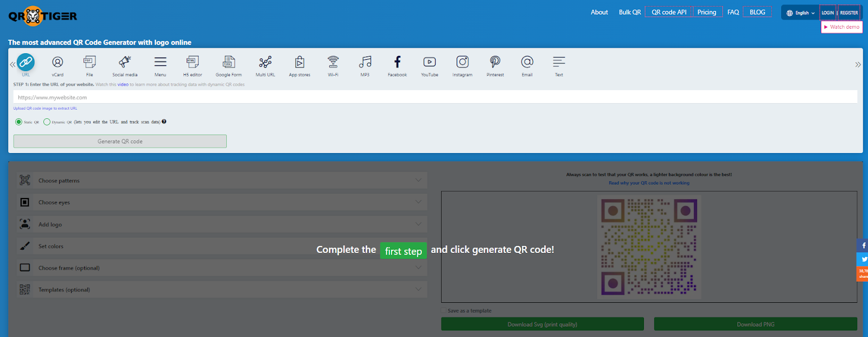Open the BLOG page

click(x=757, y=12)
